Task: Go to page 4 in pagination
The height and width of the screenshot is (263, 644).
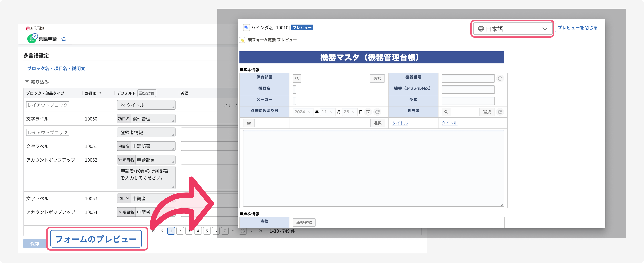Action: 198,231
